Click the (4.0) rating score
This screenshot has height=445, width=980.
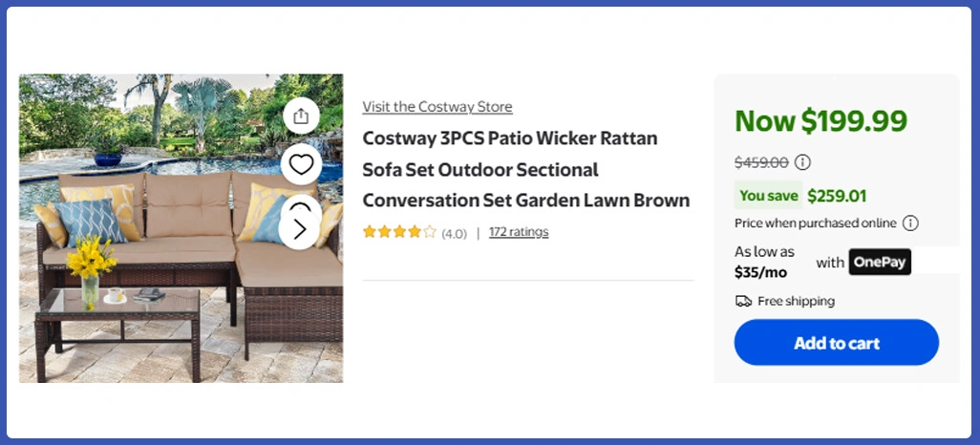[x=454, y=233]
